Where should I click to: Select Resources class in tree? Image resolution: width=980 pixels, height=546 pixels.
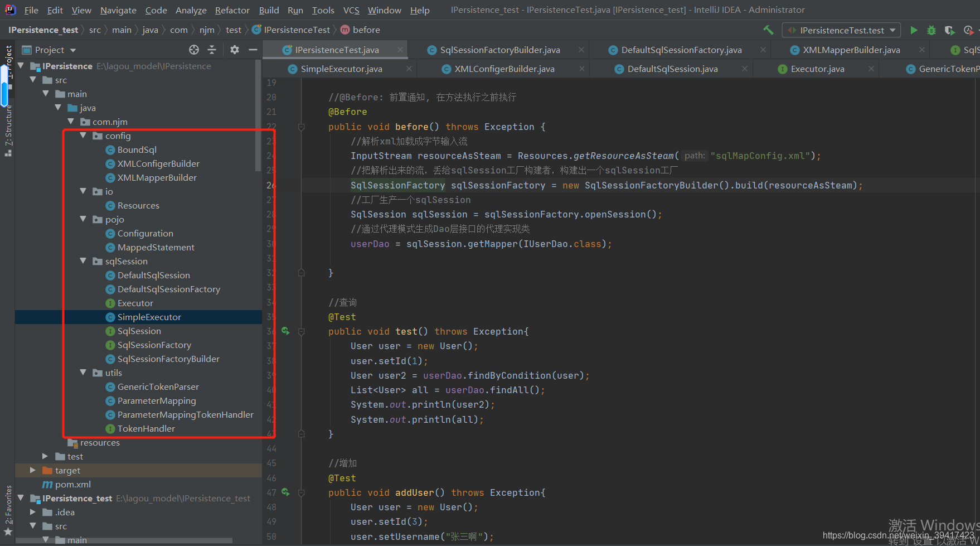[138, 205]
